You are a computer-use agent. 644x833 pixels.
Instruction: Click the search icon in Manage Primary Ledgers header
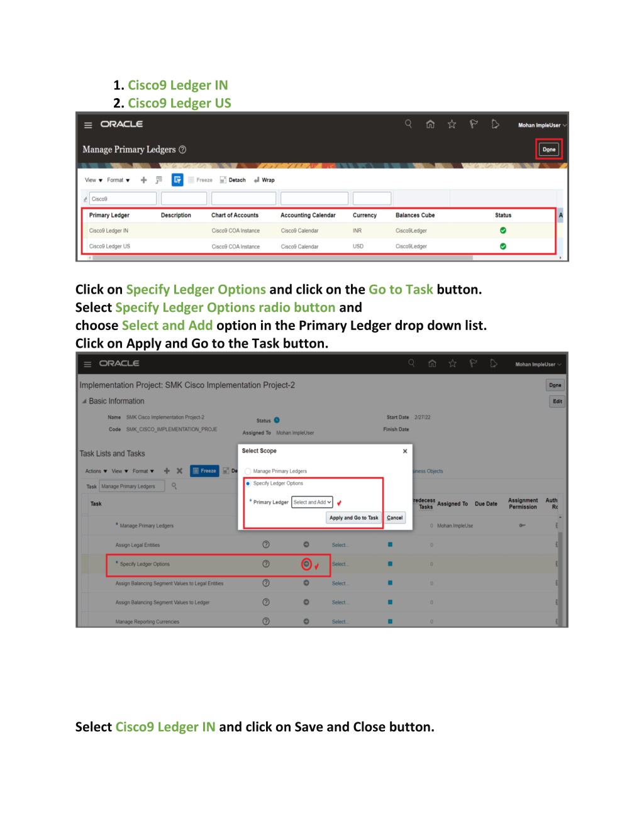tap(408, 124)
